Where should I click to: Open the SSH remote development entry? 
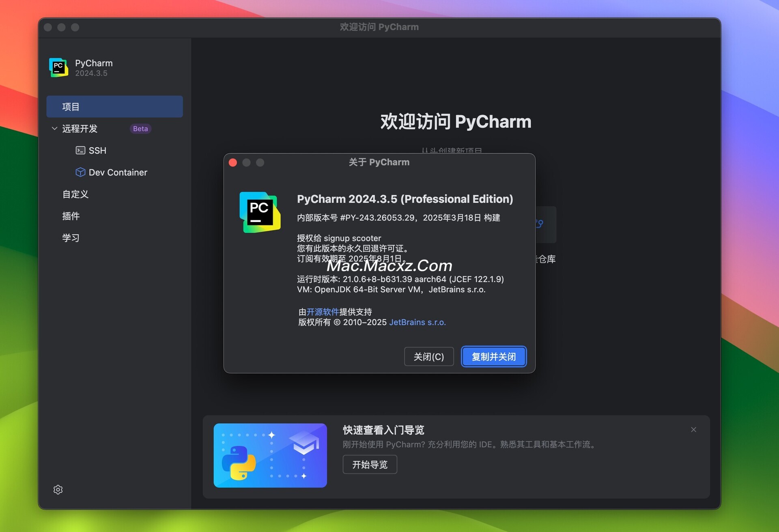tap(97, 151)
